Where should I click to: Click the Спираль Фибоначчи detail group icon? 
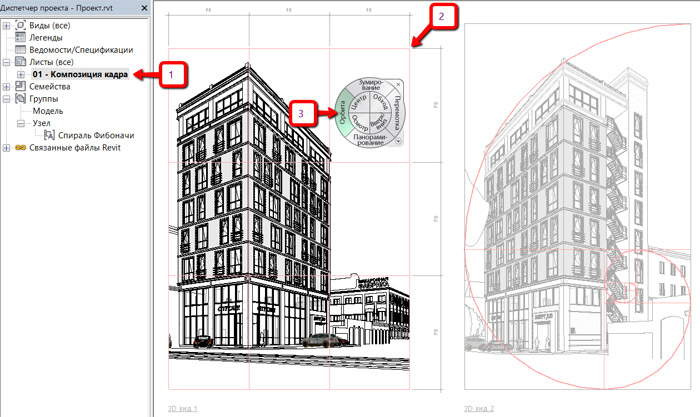pyautogui.click(x=50, y=135)
